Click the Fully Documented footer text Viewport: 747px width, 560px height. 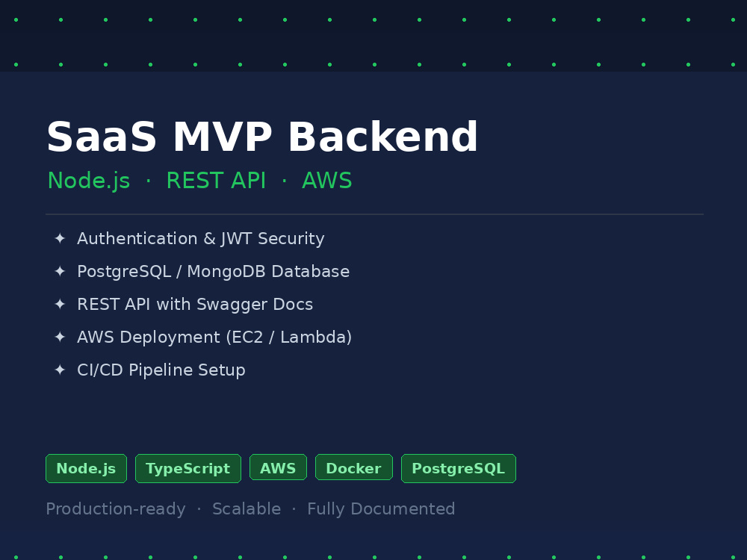(381, 509)
